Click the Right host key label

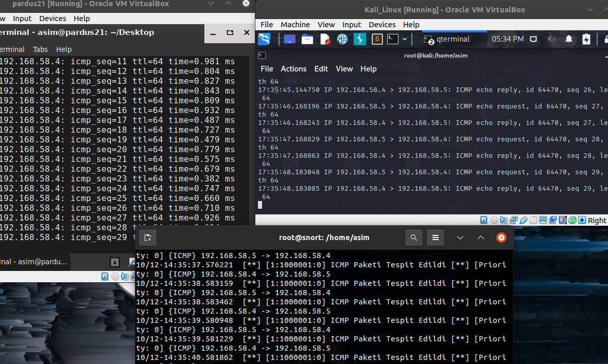pos(597,221)
